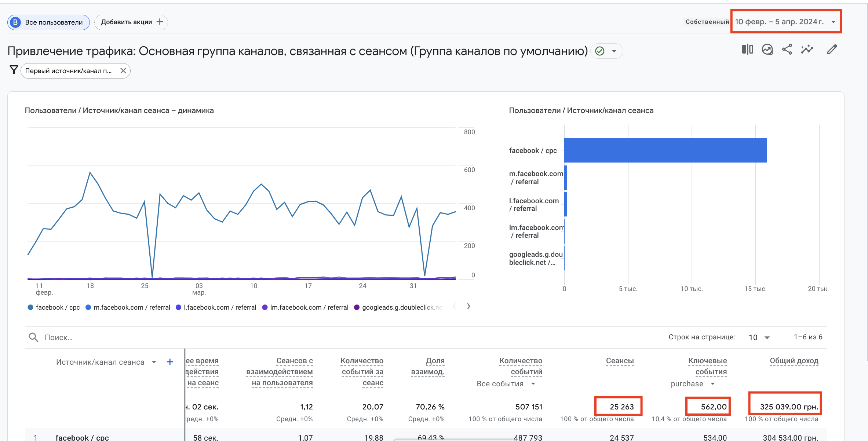Click the m.facebook.com / referral bar
Image resolution: width=868 pixels, height=441 pixels.
tap(566, 178)
